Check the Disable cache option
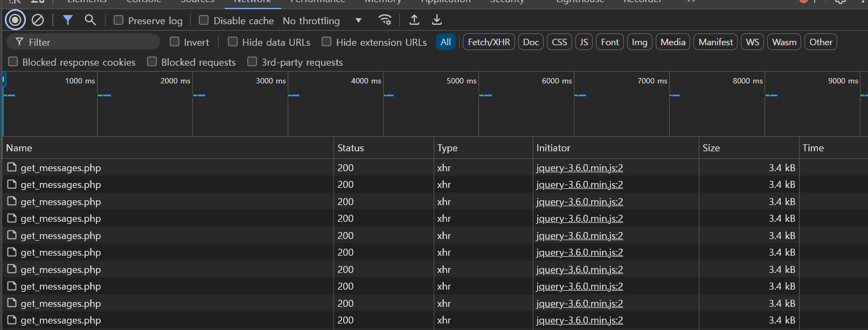 pyautogui.click(x=204, y=20)
